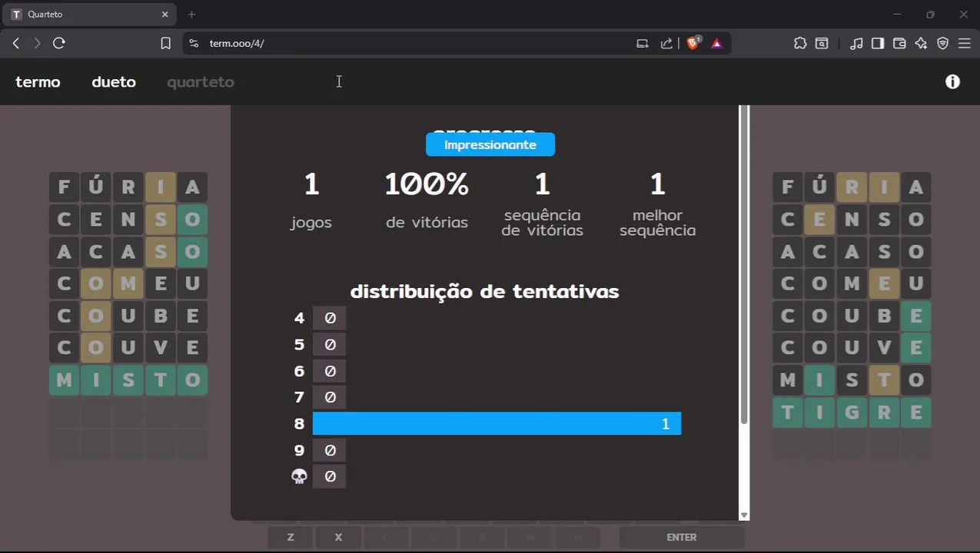Click the X key on the on-screen keyboard
The width and height of the screenshot is (980, 553).
coord(338,537)
